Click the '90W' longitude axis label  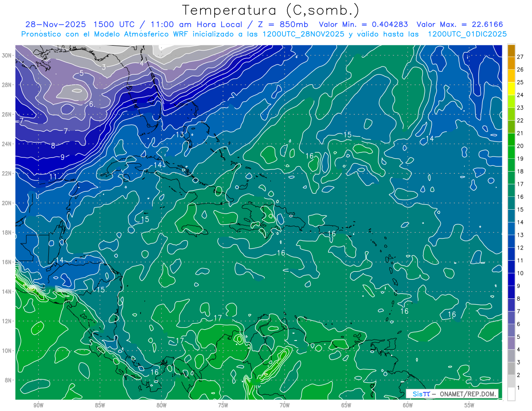(38, 405)
